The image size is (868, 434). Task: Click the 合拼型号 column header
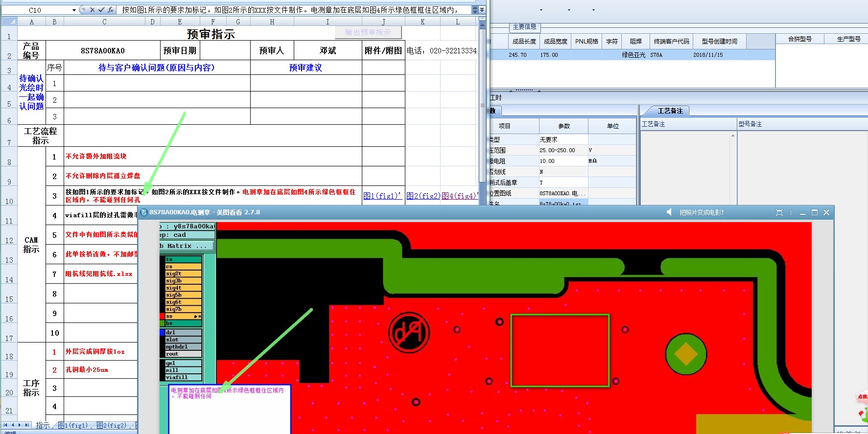tap(799, 39)
